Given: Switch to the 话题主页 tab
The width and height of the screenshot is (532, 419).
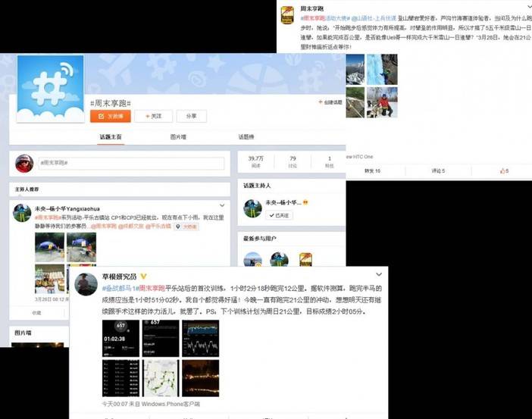Looking at the screenshot, I should click(x=111, y=136).
